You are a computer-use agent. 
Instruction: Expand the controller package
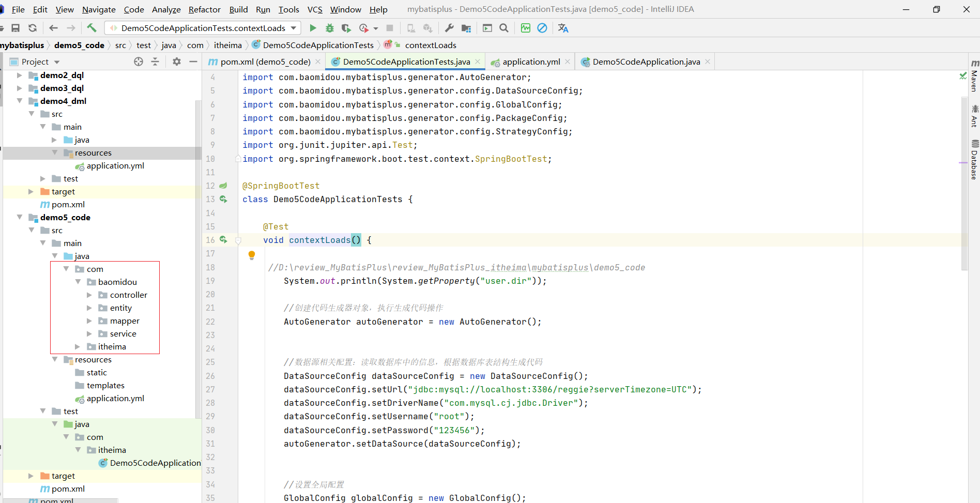(x=89, y=295)
